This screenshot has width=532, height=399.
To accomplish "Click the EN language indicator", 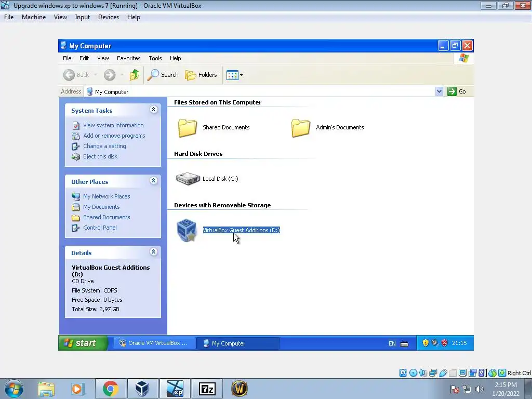I will [392, 343].
